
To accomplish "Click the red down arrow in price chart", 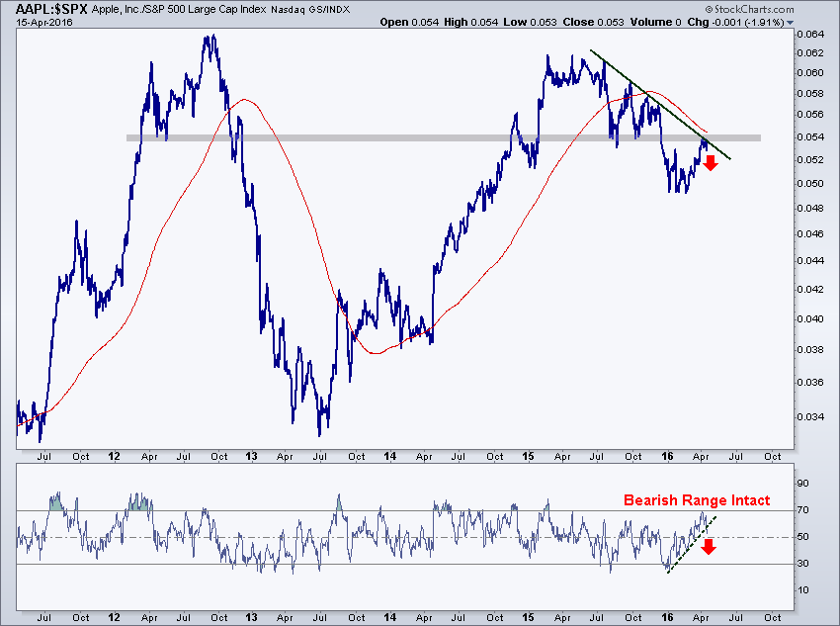I will [711, 162].
